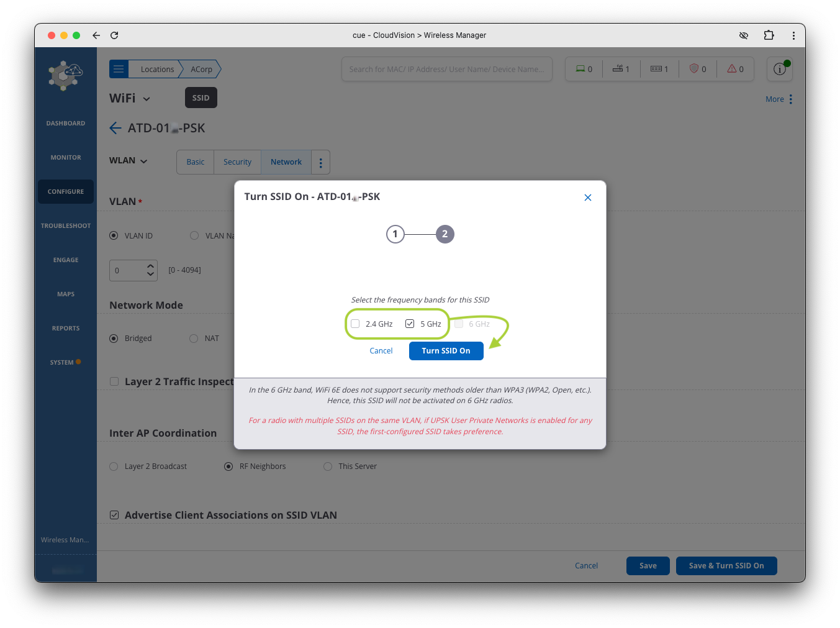Toggle Advertise Client Associations on SSID VLAN

click(x=114, y=515)
